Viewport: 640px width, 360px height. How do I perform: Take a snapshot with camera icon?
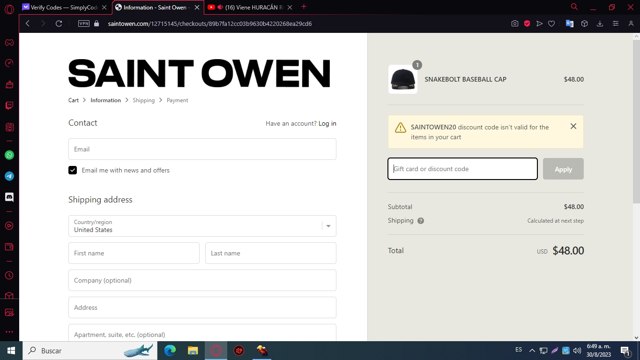tap(515, 24)
